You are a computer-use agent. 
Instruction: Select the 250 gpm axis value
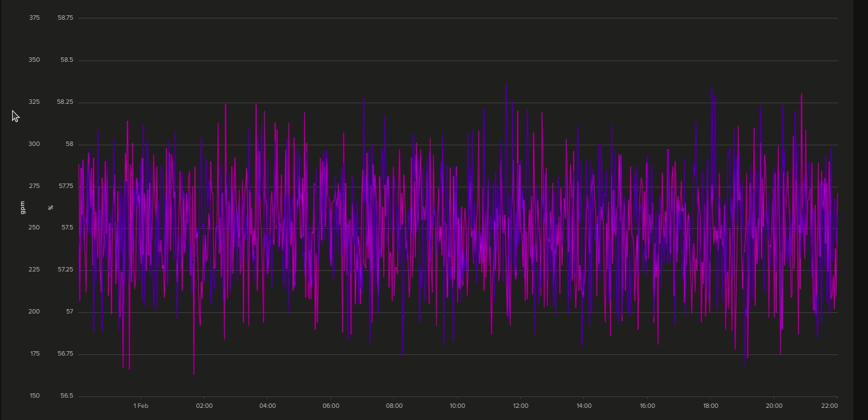point(34,228)
